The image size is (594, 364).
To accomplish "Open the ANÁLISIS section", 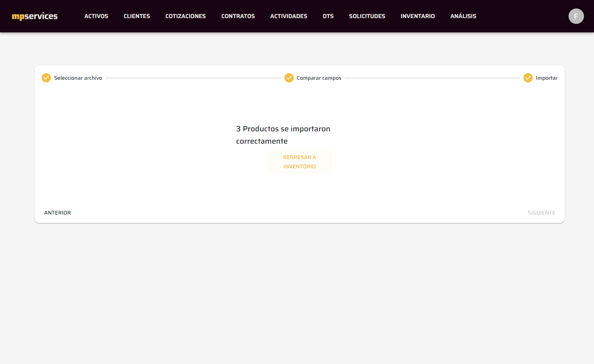I will 463,16.
